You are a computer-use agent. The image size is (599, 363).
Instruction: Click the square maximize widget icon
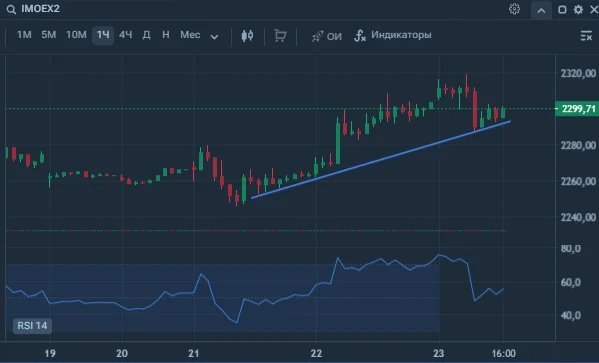[x=562, y=10]
